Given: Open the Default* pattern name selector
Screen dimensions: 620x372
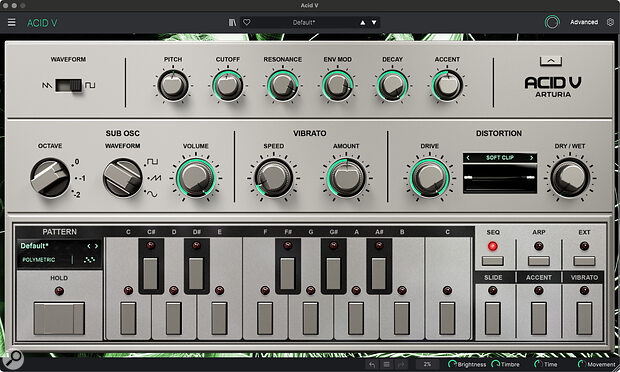Looking at the screenshot, I should pyautogui.click(x=34, y=246).
